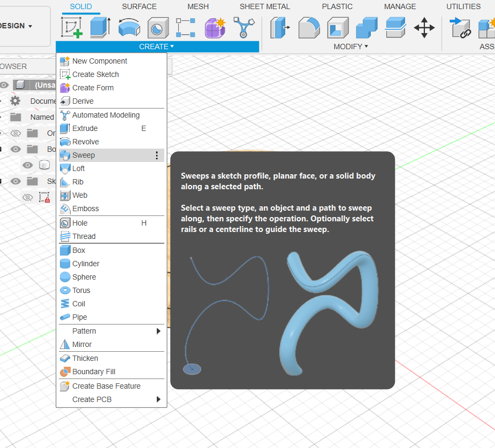Switch to the SURFACE tab
This screenshot has height=448, width=495.
[139, 6]
